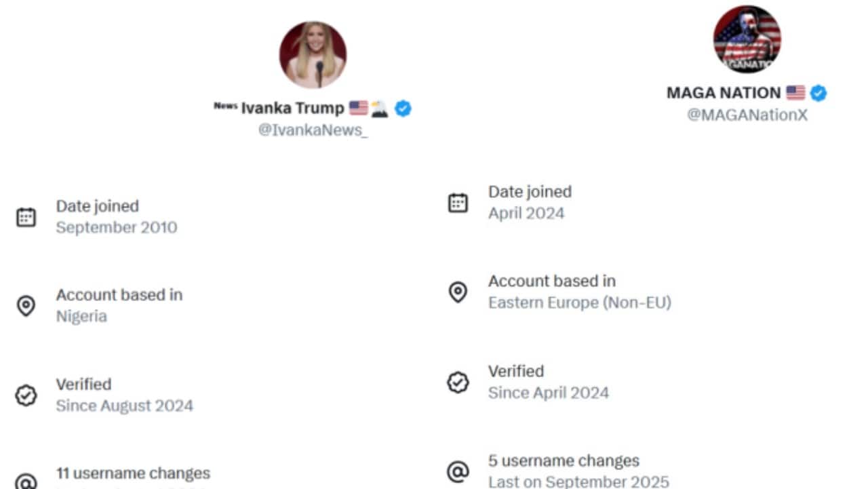Click the verified seal icon above Since April 2024
This screenshot has width=868, height=489.
pyautogui.click(x=459, y=382)
